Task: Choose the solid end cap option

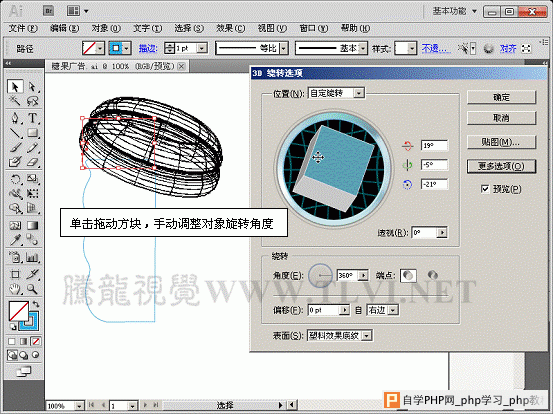Action: [x=408, y=275]
